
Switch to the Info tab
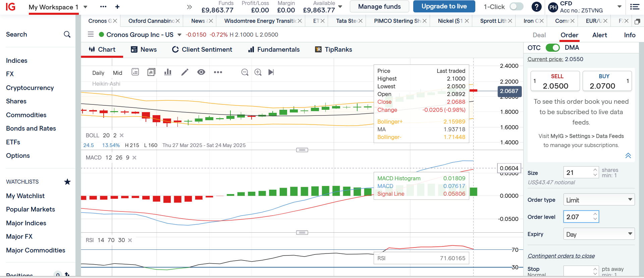click(630, 35)
